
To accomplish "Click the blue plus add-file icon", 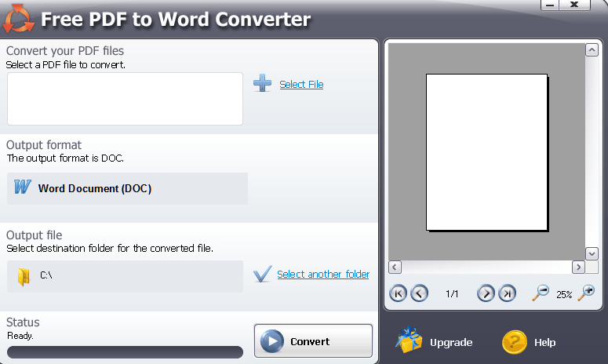I will pos(263,83).
